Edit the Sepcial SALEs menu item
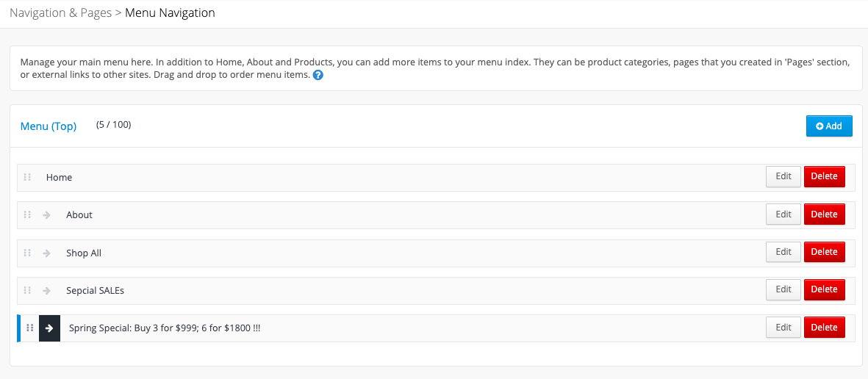The width and height of the screenshot is (868, 379). click(x=783, y=289)
